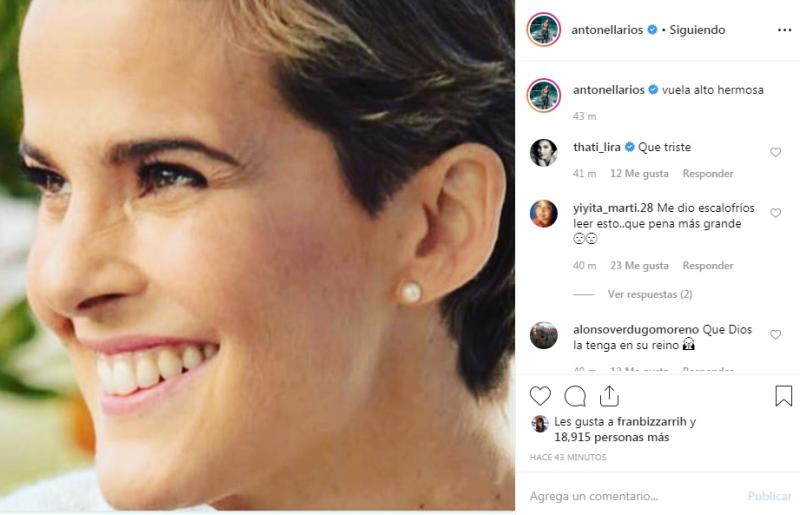Open "18,915 personas más" likes list
800x515 pixels.
click(x=612, y=437)
